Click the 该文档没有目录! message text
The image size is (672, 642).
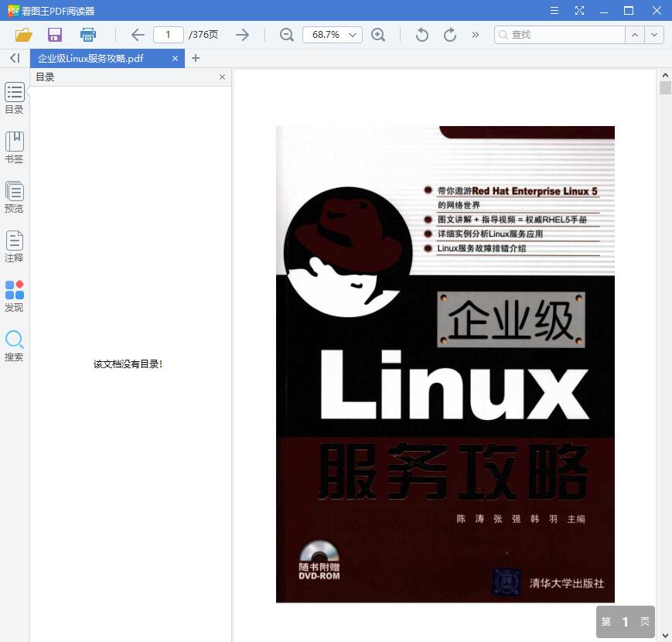click(128, 364)
